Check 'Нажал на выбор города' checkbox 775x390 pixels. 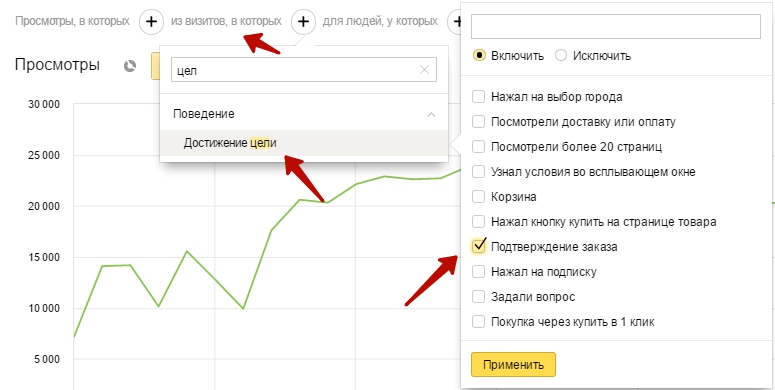pyautogui.click(x=478, y=96)
